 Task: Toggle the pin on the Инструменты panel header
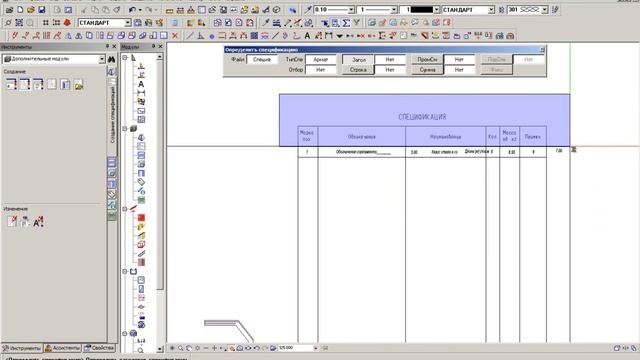click(x=107, y=47)
